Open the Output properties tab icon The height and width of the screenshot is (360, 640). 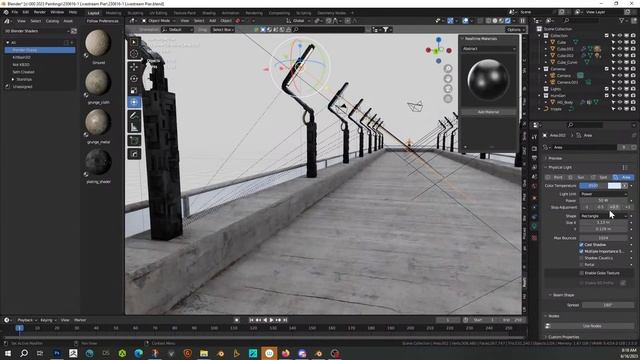(534, 158)
